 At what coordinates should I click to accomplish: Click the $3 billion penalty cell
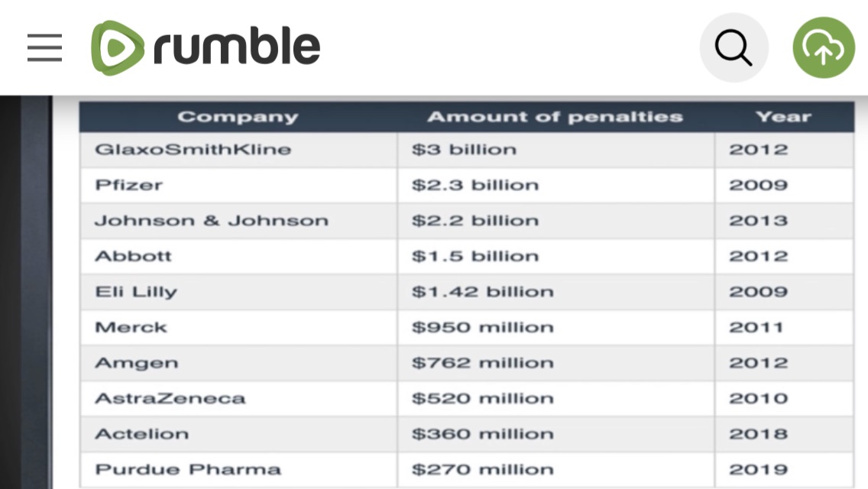(464, 150)
